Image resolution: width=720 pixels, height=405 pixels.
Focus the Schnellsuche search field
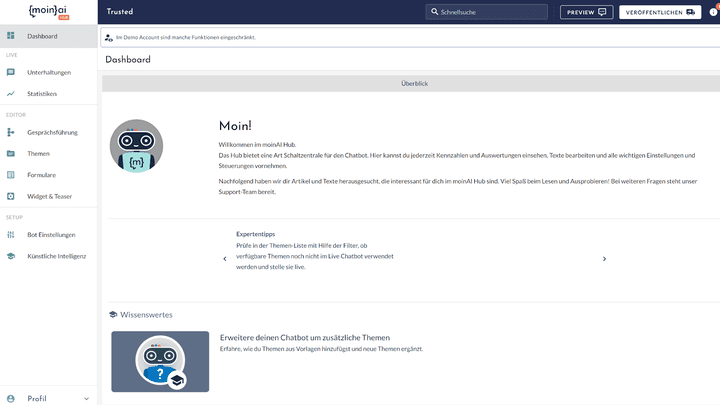(487, 12)
